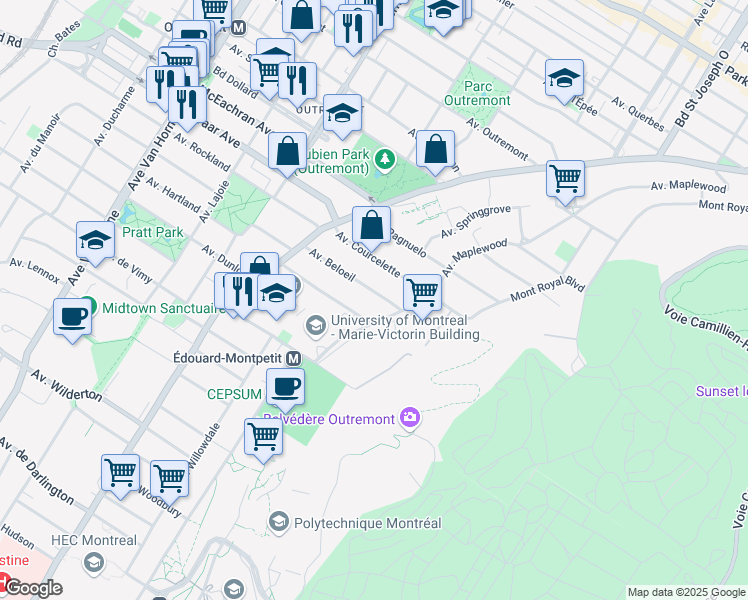
Task: Click the school marker near Pratt Park
Action: pos(95,243)
